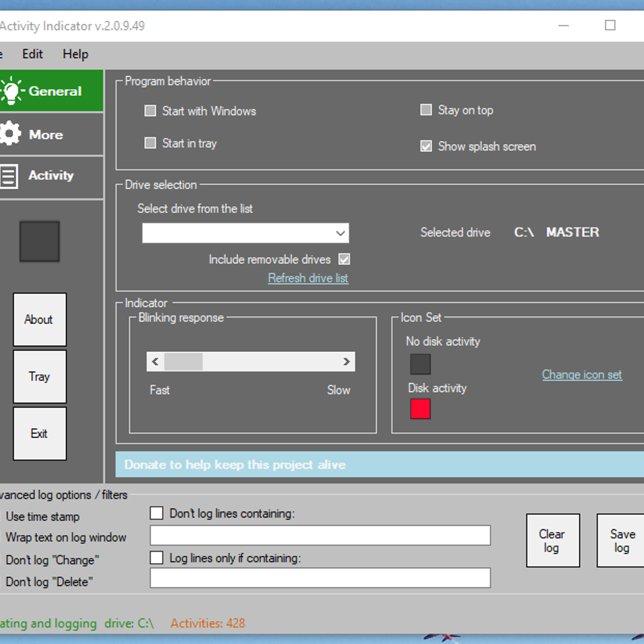Click the No disk activity gray icon
The image size is (644, 644).
click(x=420, y=364)
